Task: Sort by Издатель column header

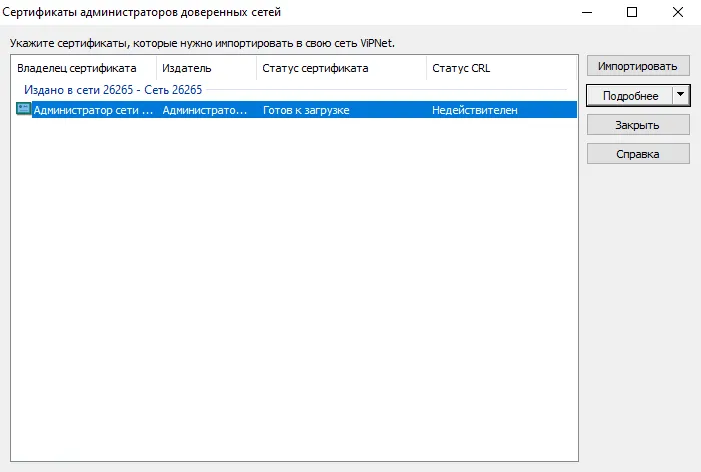Action: 207,68
